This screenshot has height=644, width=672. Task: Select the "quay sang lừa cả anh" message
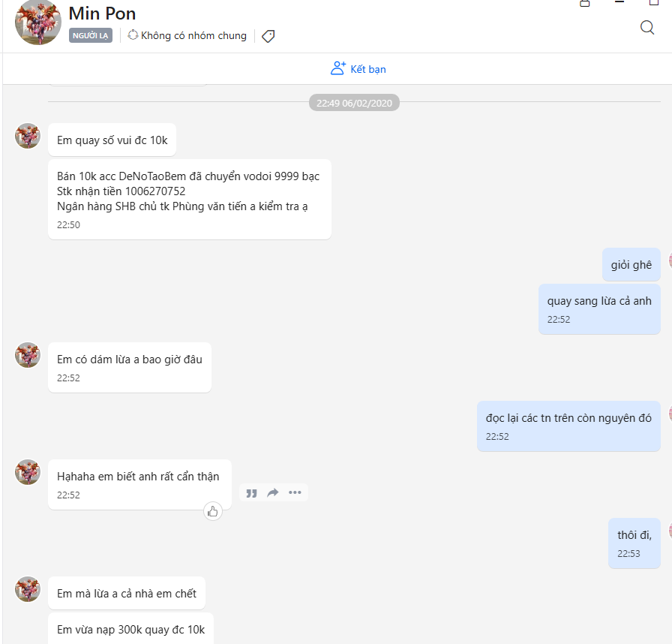tap(599, 308)
